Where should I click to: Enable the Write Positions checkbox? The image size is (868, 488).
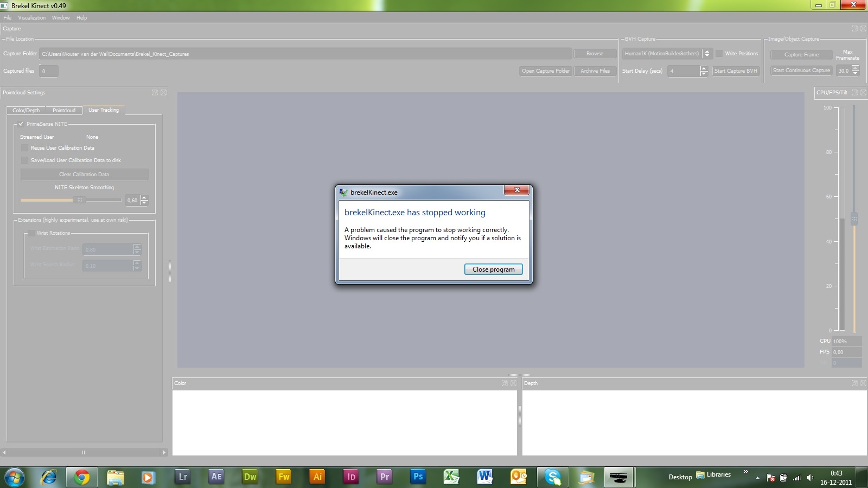pyautogui.click(x=719, y=53)
